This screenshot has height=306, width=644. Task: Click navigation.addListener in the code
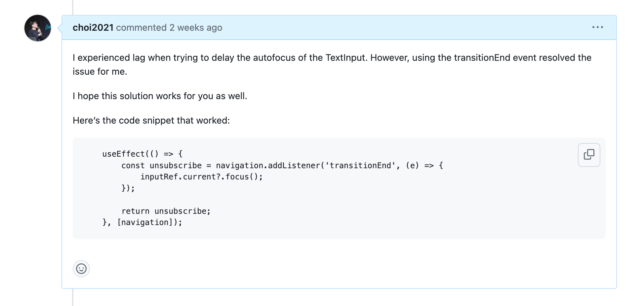coord(268,166)
